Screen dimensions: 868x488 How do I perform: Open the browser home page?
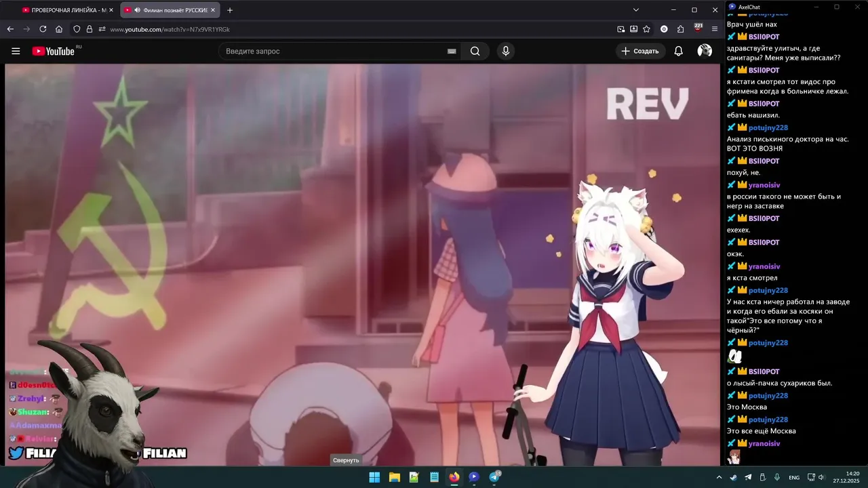[59, 29]
